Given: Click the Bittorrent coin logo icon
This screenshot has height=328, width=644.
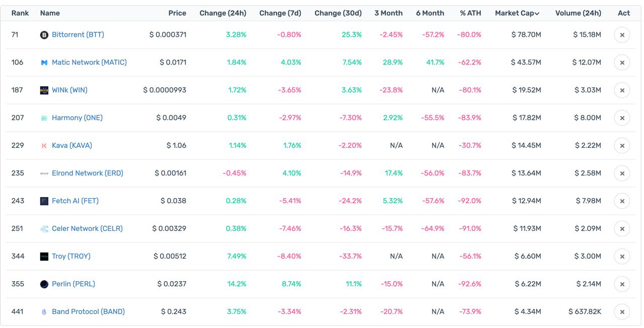Looking at the screenshot, I should click(44, 35).
